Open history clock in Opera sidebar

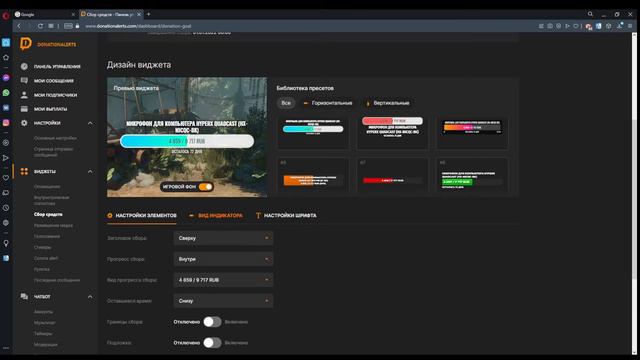[6, 208]
